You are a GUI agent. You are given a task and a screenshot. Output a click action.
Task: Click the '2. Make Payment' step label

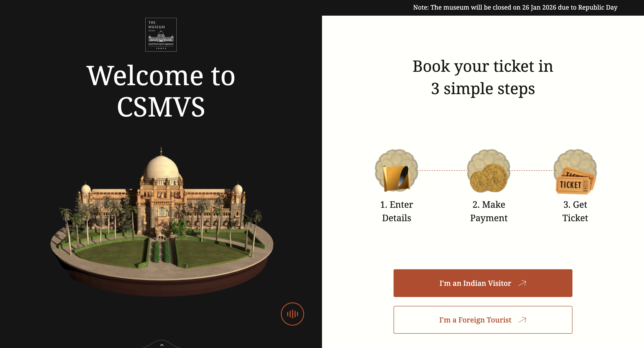tap(489, 211)
